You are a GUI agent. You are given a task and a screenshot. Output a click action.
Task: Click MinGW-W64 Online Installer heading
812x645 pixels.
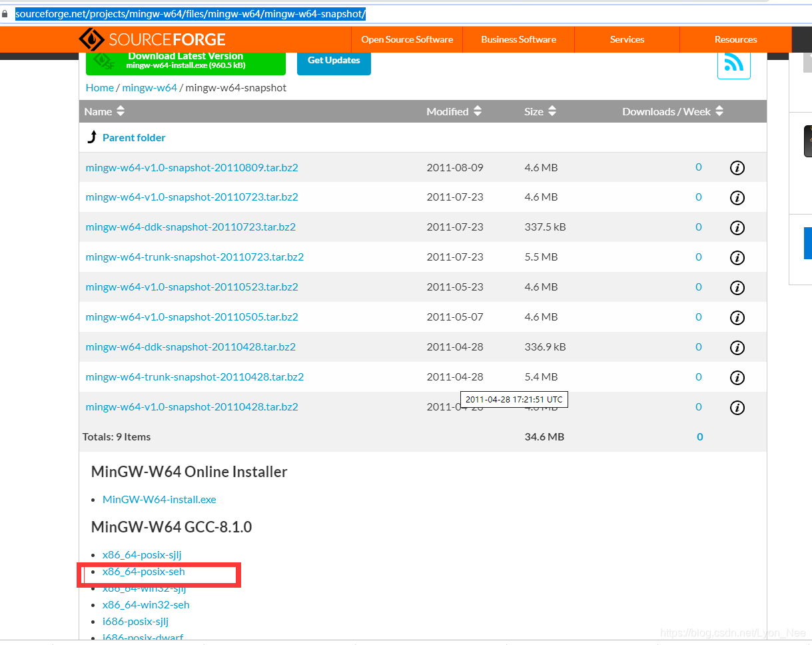click(189, 472)
